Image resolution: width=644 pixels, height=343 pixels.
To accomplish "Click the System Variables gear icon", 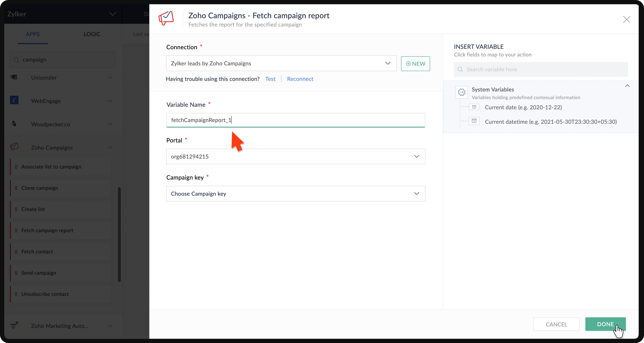I will (462, 92).
